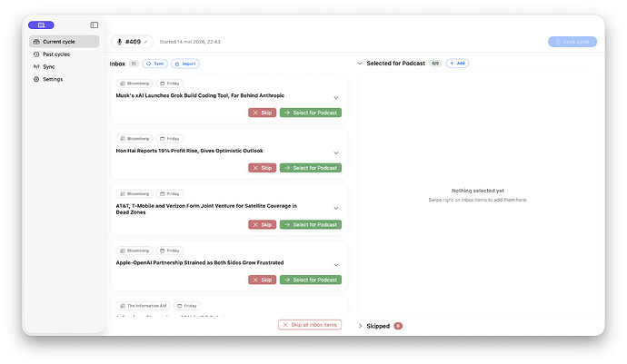The height and width of the screenshot is (364, 627).
Task: Click Bloomberg tag on AT&T card
Action: coord(134,193)
